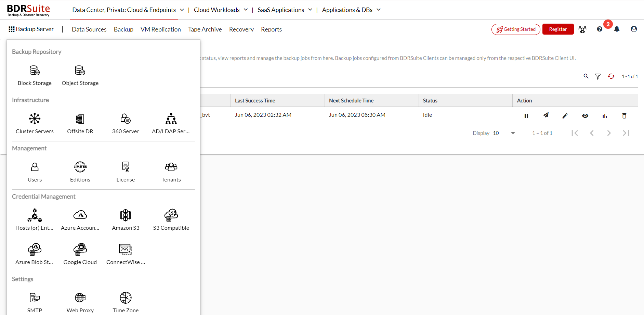Screen dimensions: 644x315
Task: Select 'Jun 06, 2023 02:32 AM' cell
Action: click(263, 115)
